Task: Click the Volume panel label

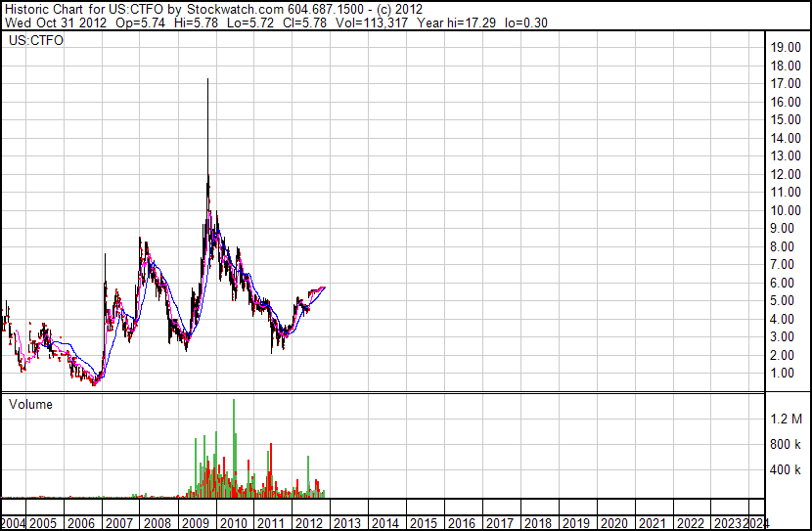Action: click(x=30, y=404)
